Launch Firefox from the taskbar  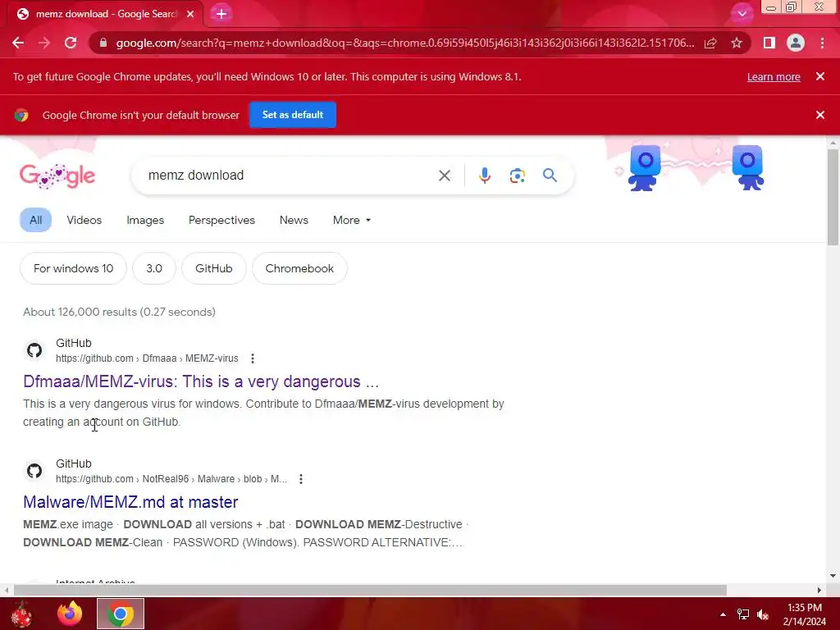[70, 614]
